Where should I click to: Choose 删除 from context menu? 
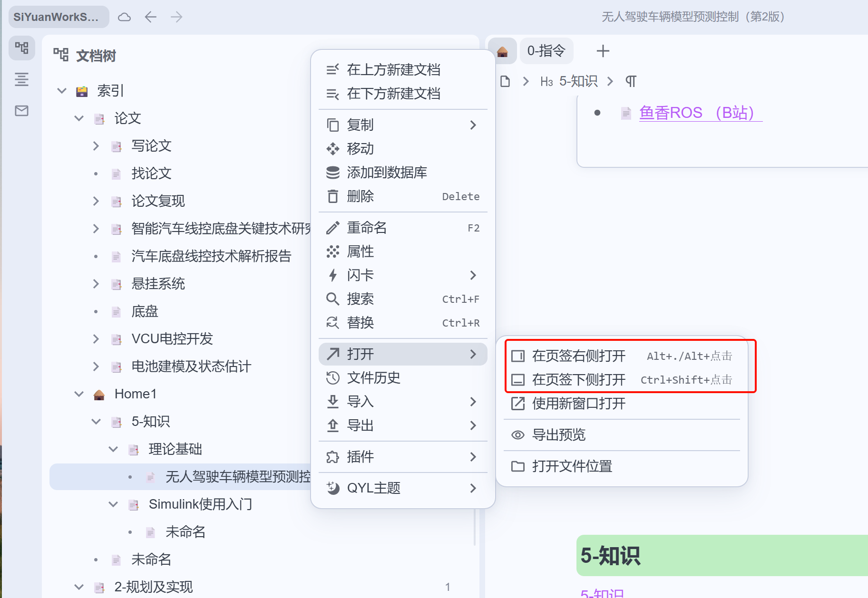pyautogui.click(x=403, y=196)
